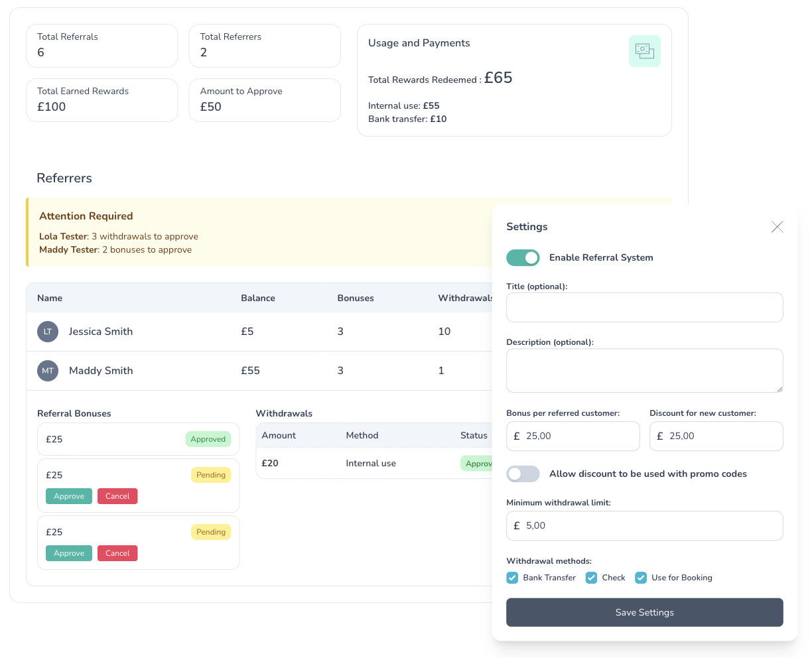
Task: Click the Total Earned Rewards card
Action: 102,100
